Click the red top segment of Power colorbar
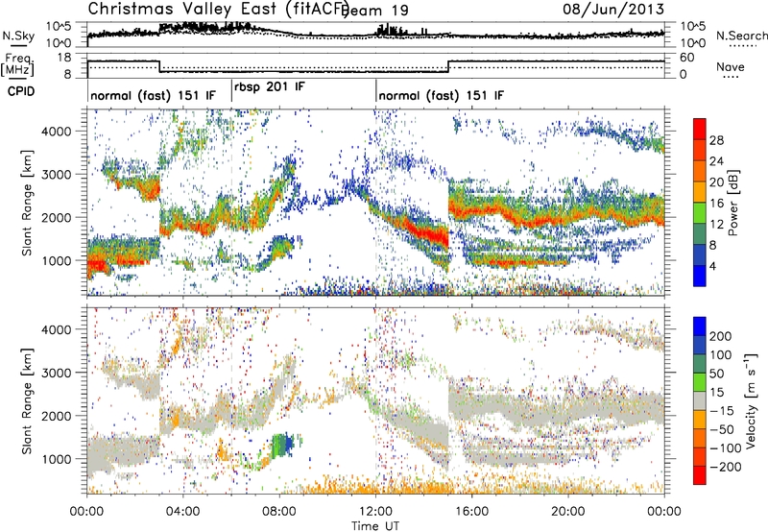Screen dimensions: 768x532 pyautogui.click(x=700, y=129)
